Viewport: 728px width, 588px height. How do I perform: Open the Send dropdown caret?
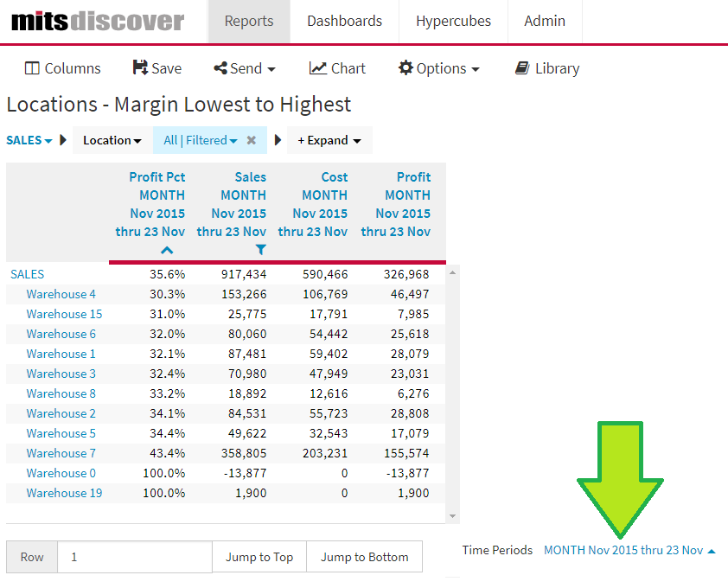[271, 70]
